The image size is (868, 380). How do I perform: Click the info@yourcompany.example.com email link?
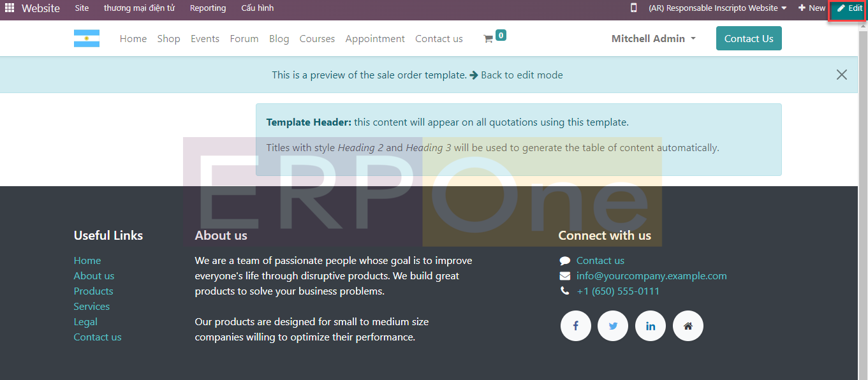tap(651, 276)
